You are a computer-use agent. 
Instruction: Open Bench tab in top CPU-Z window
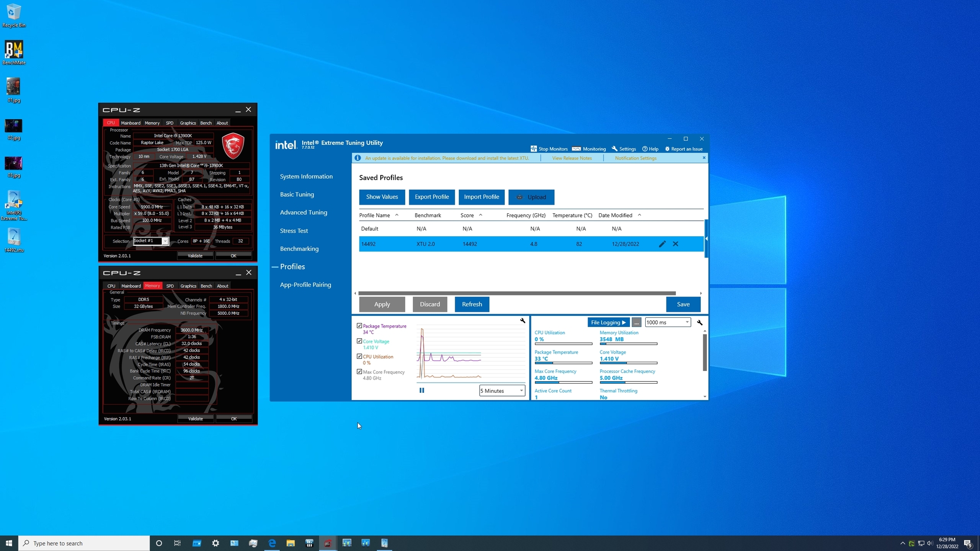point(206,123)
